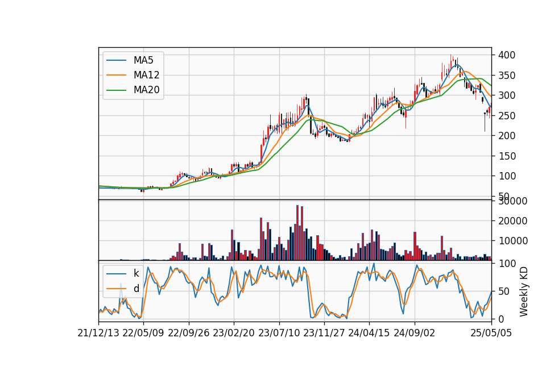
Task: Click the 24/04/15 date tick label
Action: click(369, 333)
